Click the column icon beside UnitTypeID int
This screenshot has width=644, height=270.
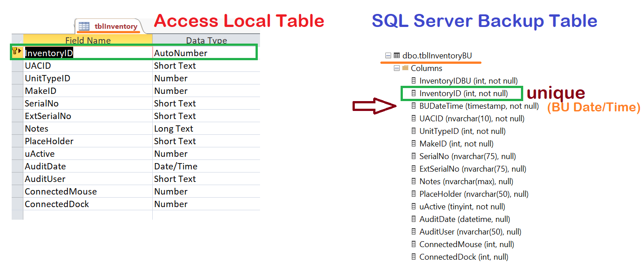pos(414,131)
